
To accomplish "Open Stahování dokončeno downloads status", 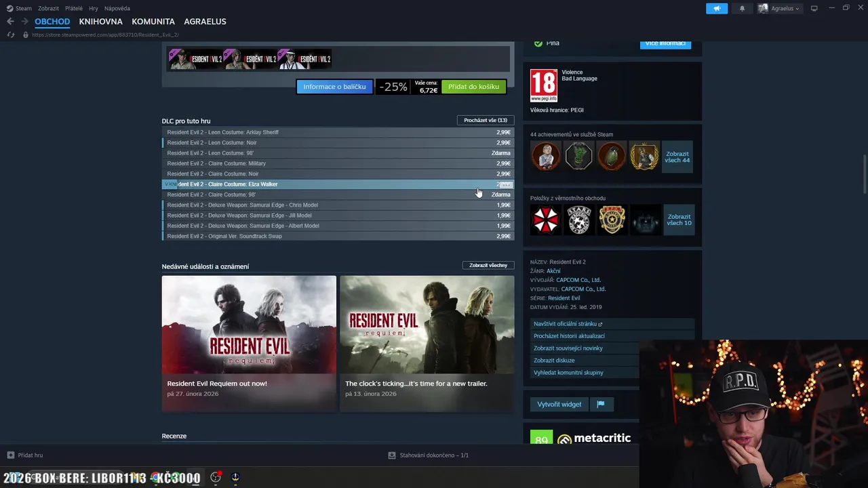I will [x=429, y=455].
